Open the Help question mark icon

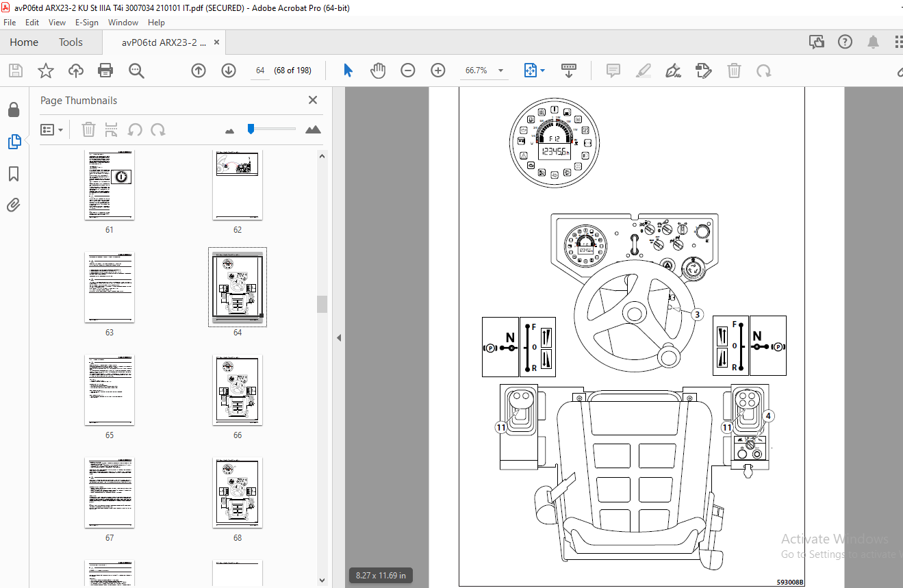(x=845, y=42)
